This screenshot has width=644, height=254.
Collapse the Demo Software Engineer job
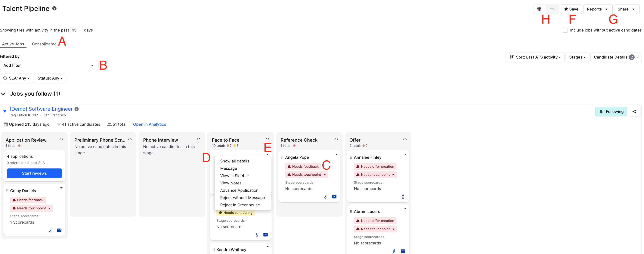(5, 111)
